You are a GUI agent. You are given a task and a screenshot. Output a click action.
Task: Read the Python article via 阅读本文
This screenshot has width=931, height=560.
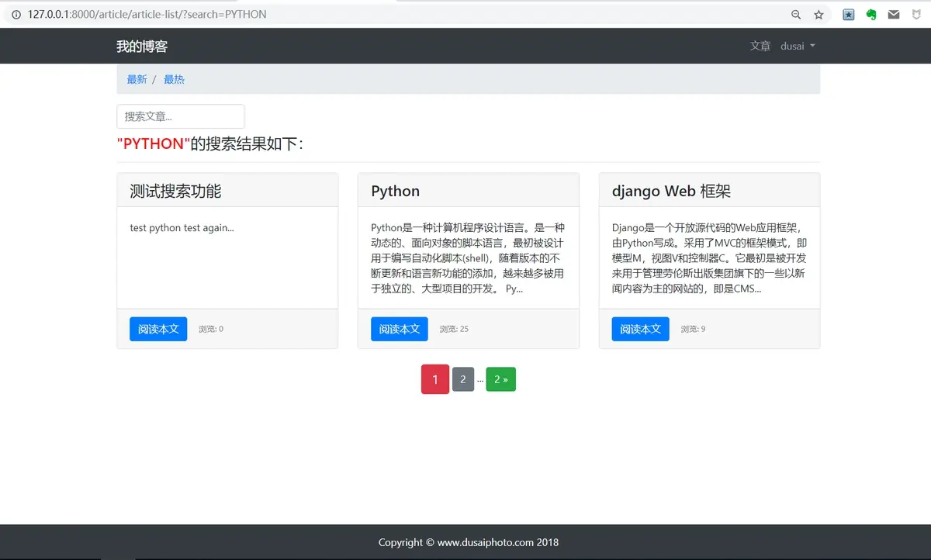click(400, 329)
